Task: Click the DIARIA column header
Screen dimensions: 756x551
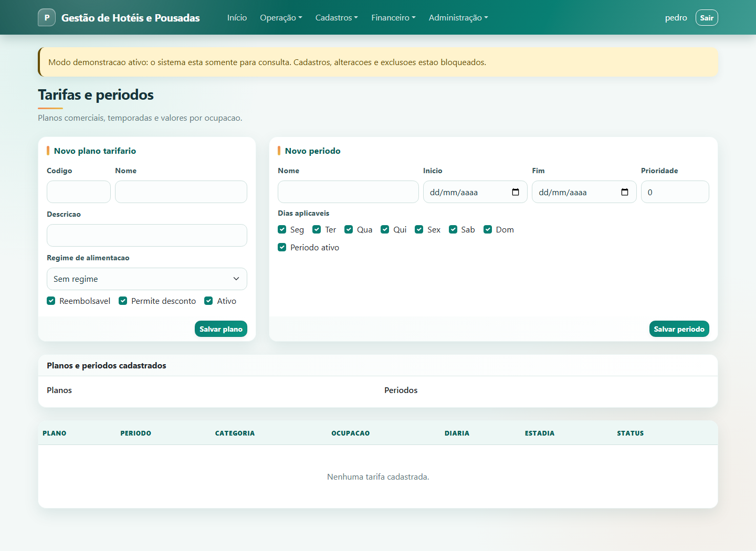Action: (457, 433)
